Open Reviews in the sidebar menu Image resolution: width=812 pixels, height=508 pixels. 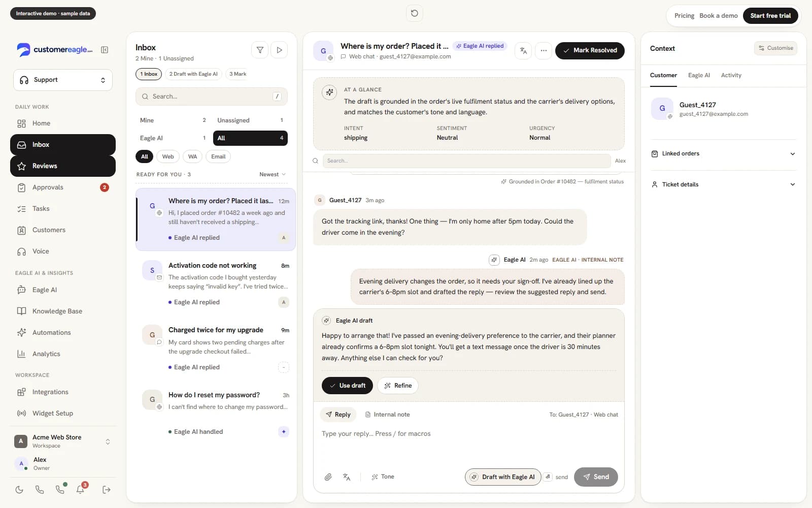pos(63,166)
